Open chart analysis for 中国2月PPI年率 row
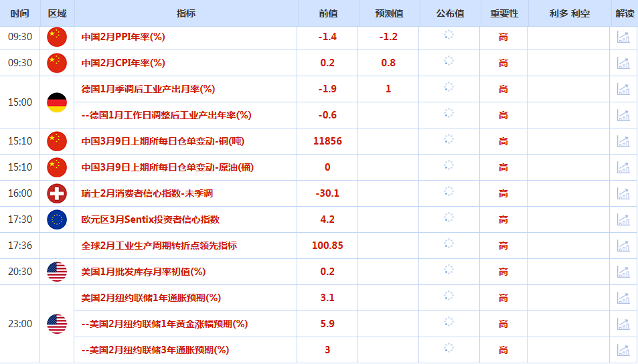 pos(623,37)
